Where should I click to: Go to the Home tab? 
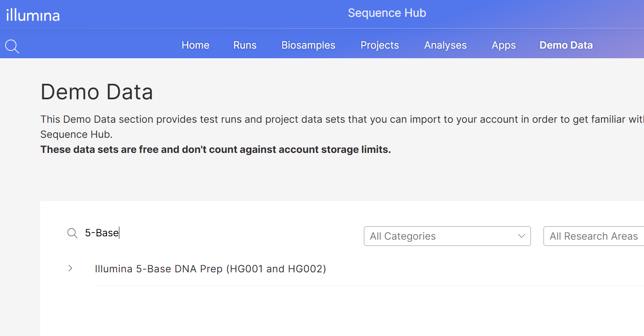(195, 45)
